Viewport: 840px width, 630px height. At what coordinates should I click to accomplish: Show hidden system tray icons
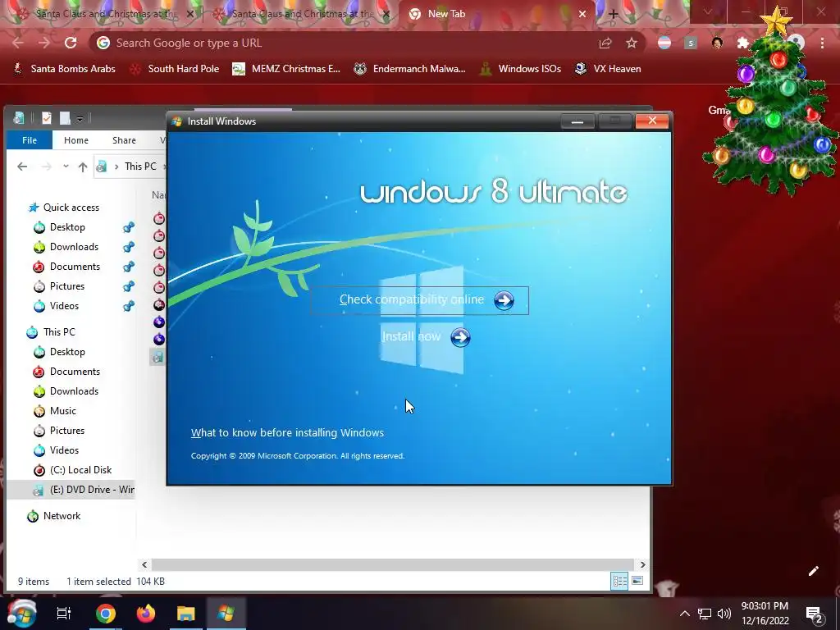[x=685, y=614]
